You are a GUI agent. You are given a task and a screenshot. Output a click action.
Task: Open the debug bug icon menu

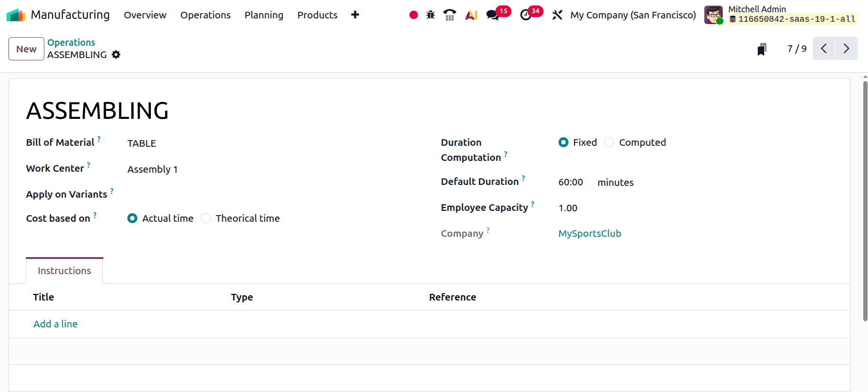(431, 15)
